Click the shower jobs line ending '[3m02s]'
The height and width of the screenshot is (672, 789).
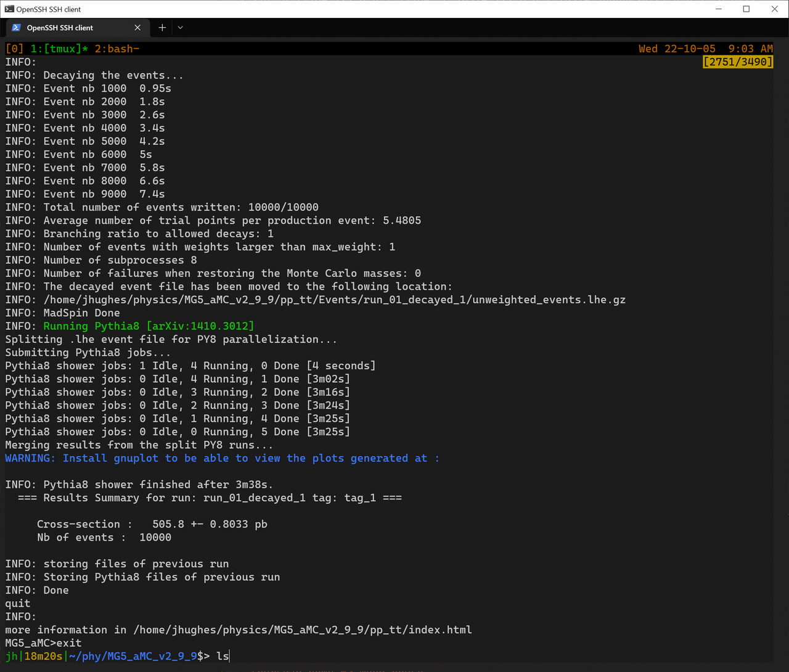[178, 380]
